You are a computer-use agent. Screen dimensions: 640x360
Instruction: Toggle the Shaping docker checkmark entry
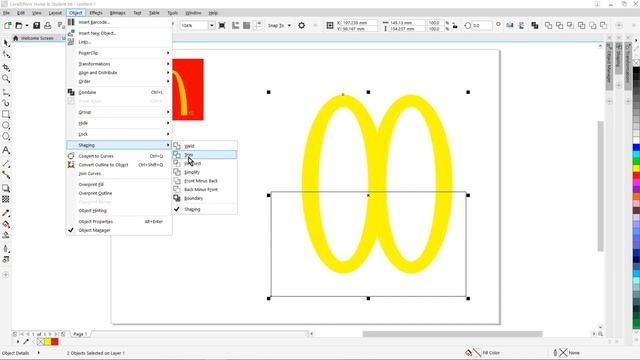(x=204, y=209)
